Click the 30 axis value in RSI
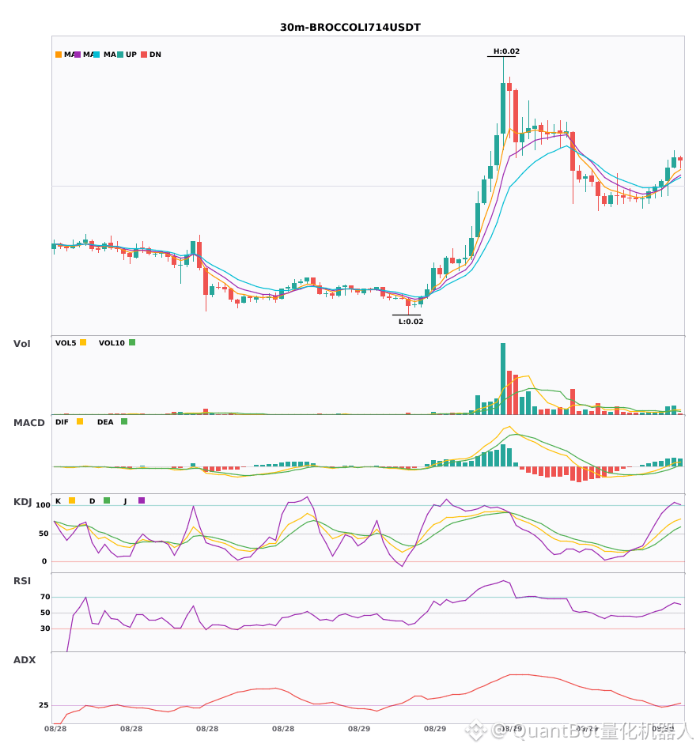Image resolution: width=700 pixels, height=751 pixels. tap(45, 628)
